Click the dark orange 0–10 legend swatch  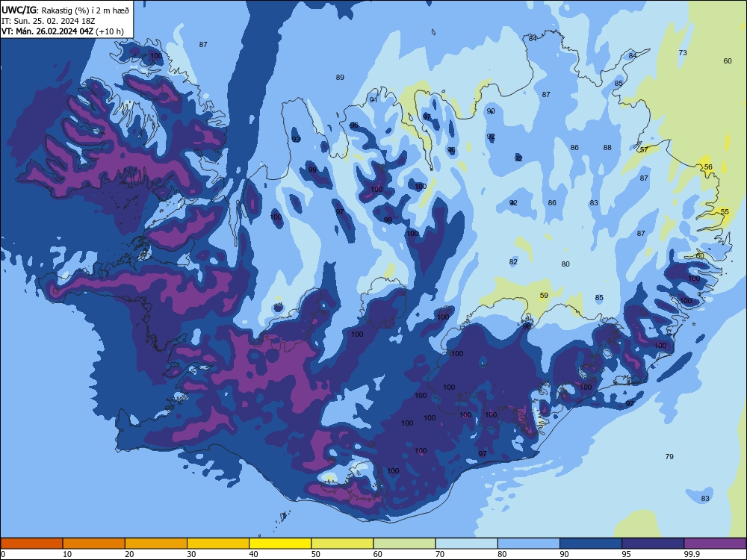(31, 544)
